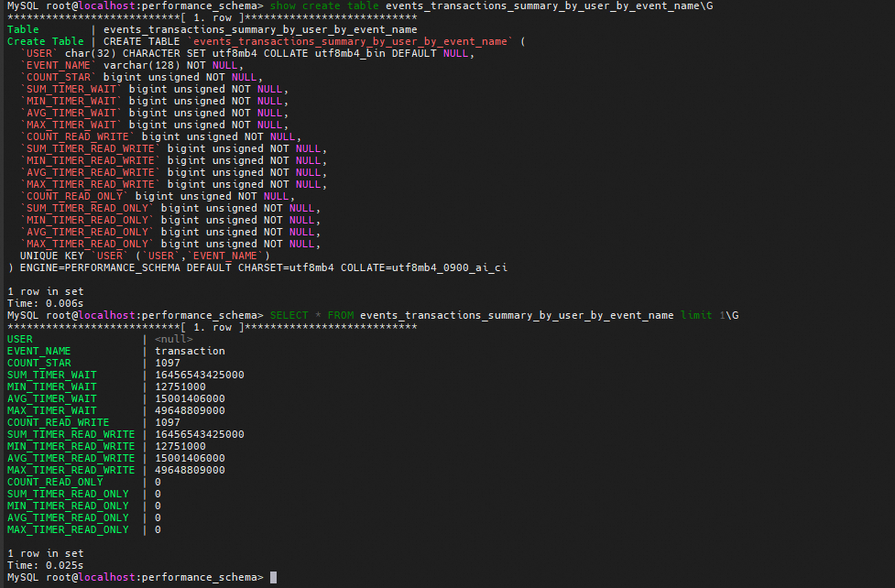Viewport: 895px width, 588px height.
Task: Click the 'show create table' command text
Action: pyautogui.click(x=324, y=5)
